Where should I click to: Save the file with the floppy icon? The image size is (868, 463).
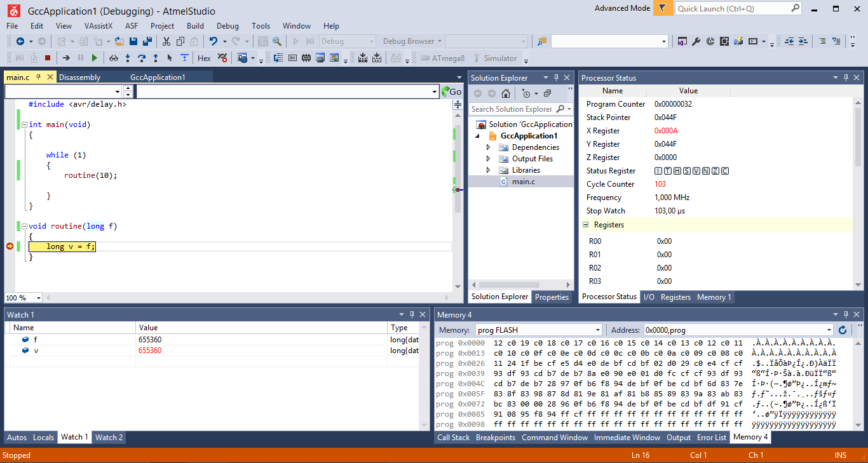pyautogui.click(x=133, y=41)
